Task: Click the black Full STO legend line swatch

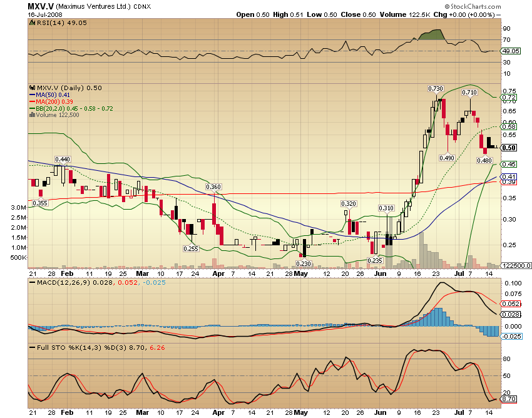Action: tap(32, 348)
